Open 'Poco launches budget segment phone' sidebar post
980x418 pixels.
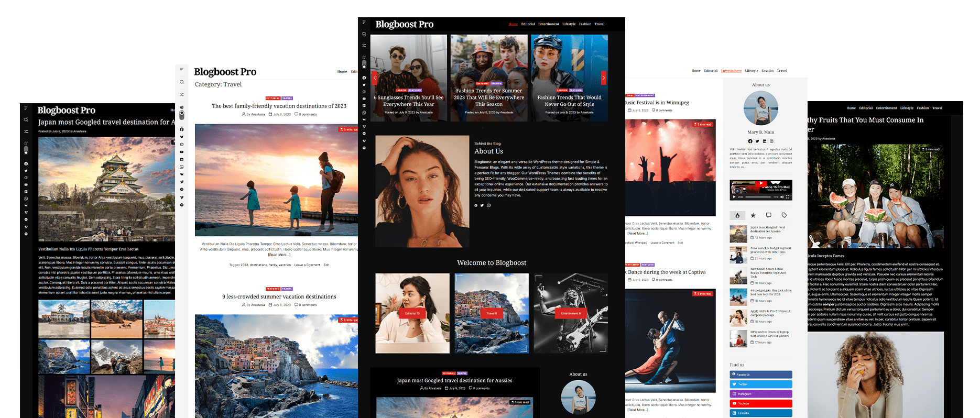pyautogui.click(x=770, y=250)
